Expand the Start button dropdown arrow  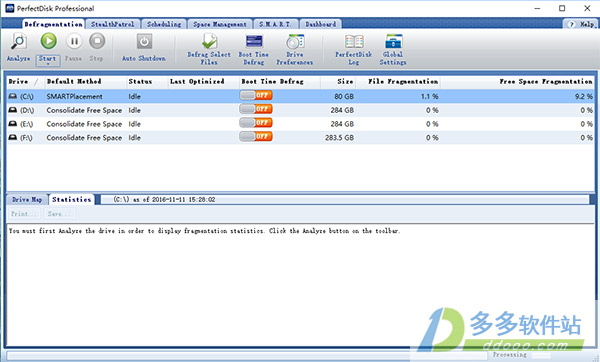pos(48,64)
